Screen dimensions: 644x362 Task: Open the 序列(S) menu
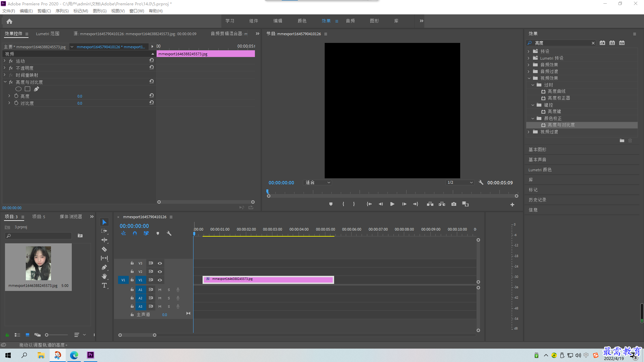[62, 11]
